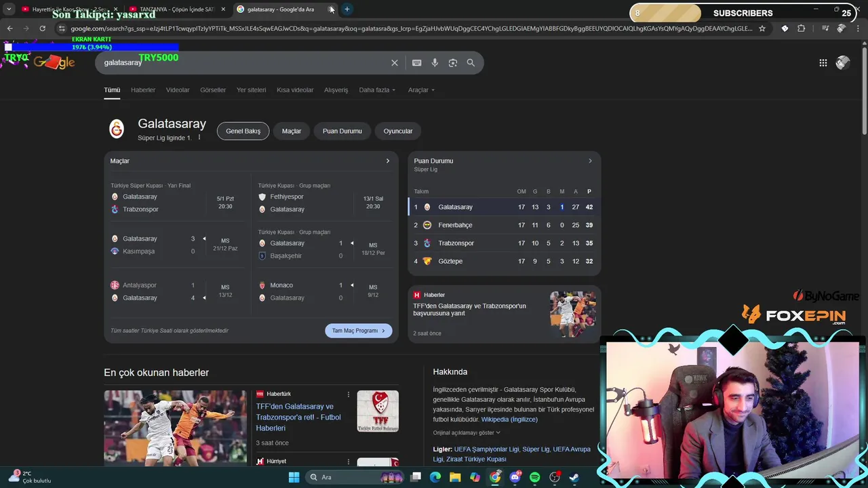868x488 pixels.
Task: Open the TFF logo thumbnail
Action: (x=378, y=411)
